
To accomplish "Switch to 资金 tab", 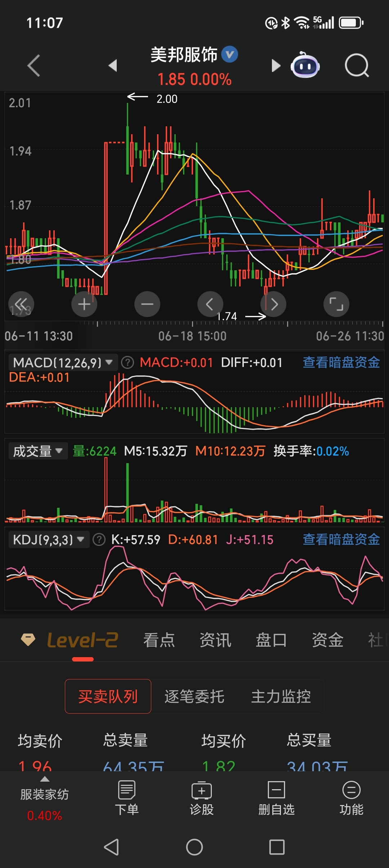I will (327, 640).
